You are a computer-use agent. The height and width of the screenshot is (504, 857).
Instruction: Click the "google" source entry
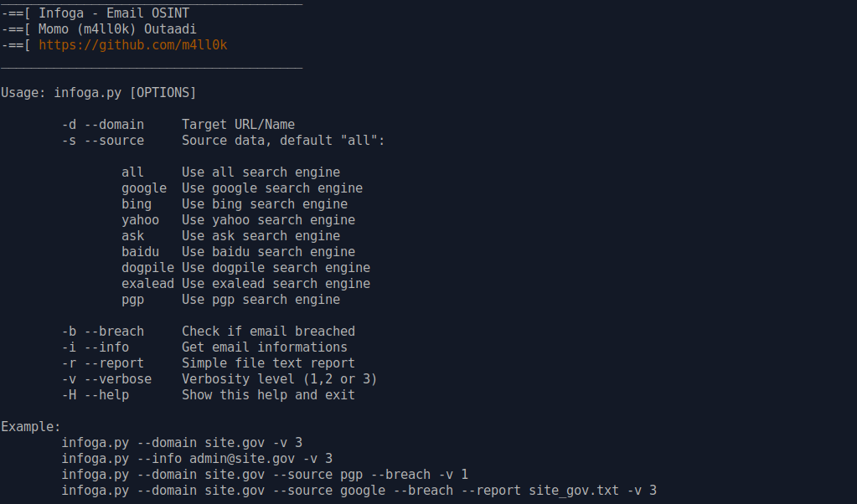tap(143, 188)
